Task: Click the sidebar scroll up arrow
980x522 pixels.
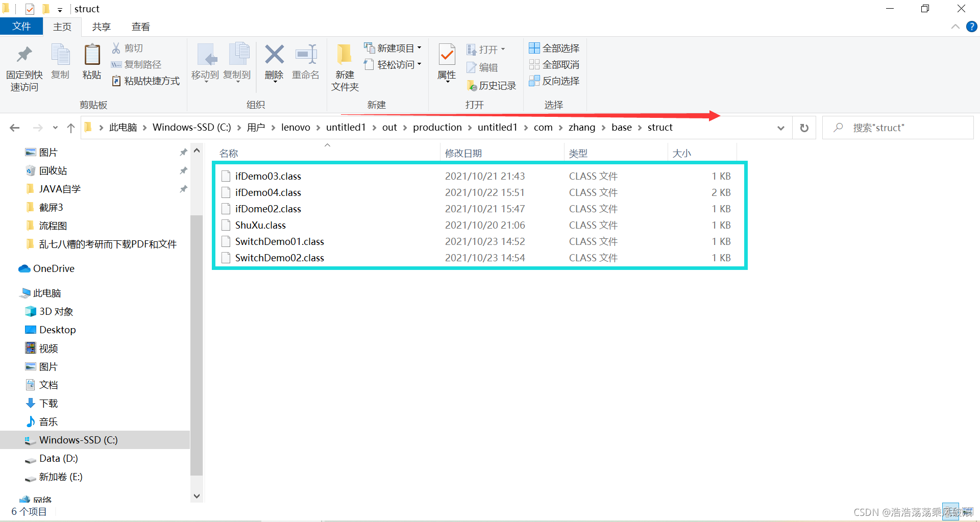Action: pos(197,151)
